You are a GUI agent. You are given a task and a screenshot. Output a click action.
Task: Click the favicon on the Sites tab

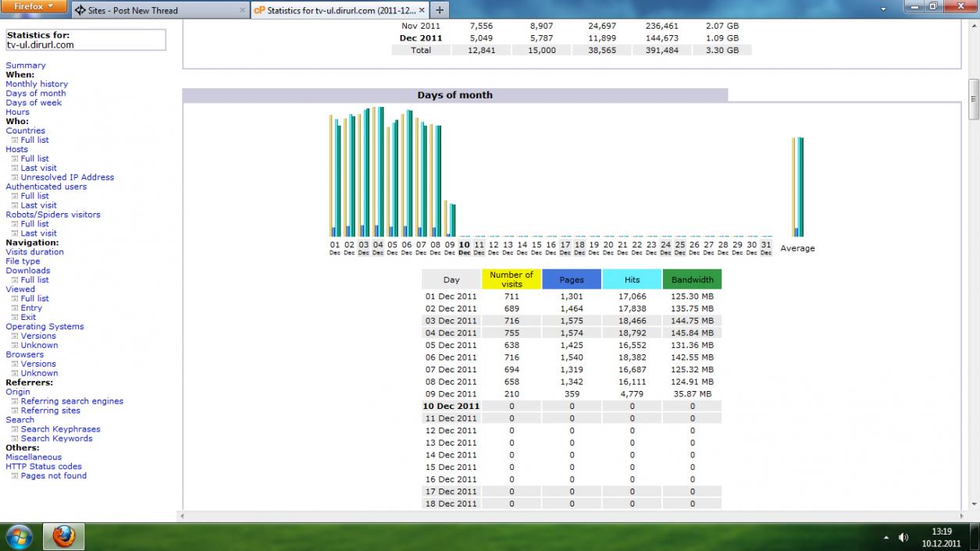point(80,11)
